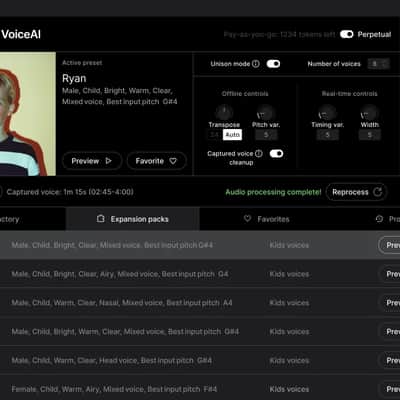The image size is (400, 400).
Task: Turn off Unison mode switch
Action: coord(273,64)
